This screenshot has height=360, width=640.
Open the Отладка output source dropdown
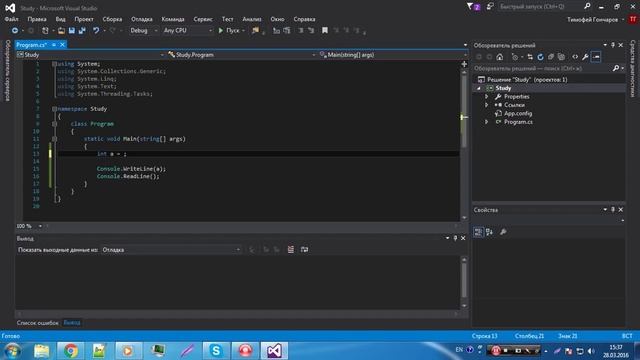171,250
